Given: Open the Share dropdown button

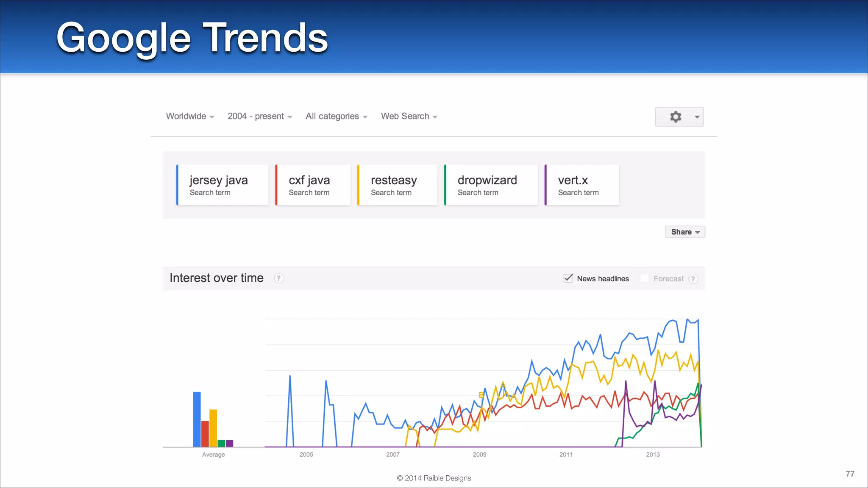Looking at the screenshot, I should (x=685, y=232).
